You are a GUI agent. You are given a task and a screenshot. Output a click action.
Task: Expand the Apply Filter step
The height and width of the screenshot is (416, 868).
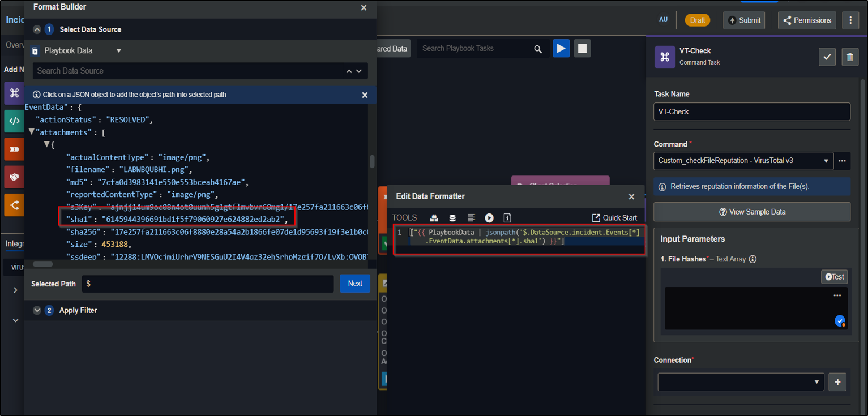point(37,311)
